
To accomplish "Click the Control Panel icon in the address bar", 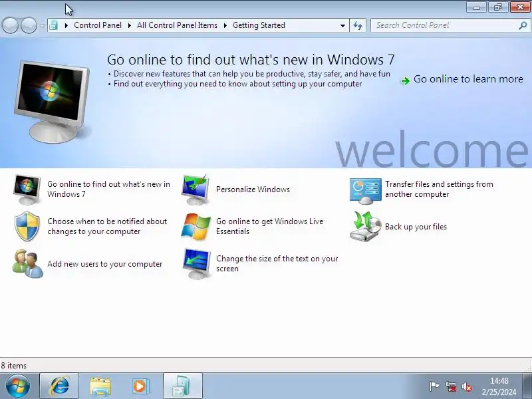I will pyautogui.click(x=53, y=25).
